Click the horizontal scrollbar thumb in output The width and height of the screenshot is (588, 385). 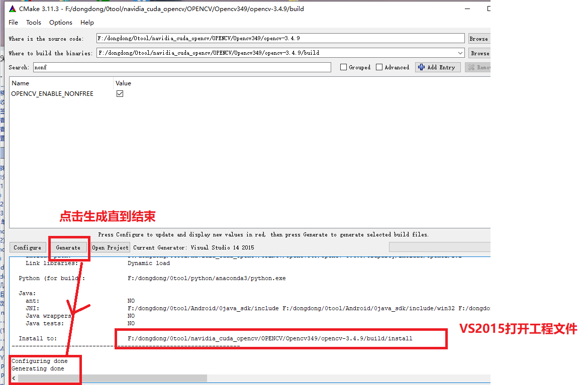click(x=112, y=378)
